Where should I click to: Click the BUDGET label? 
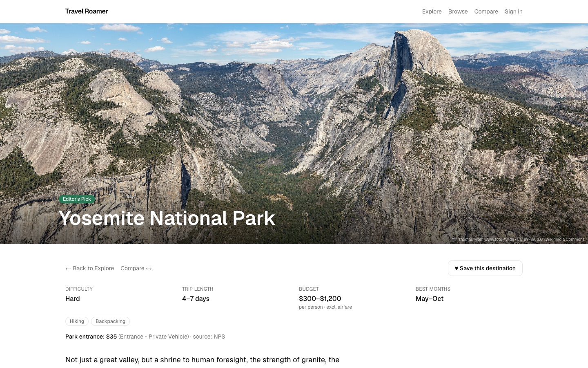click(309, 289)
